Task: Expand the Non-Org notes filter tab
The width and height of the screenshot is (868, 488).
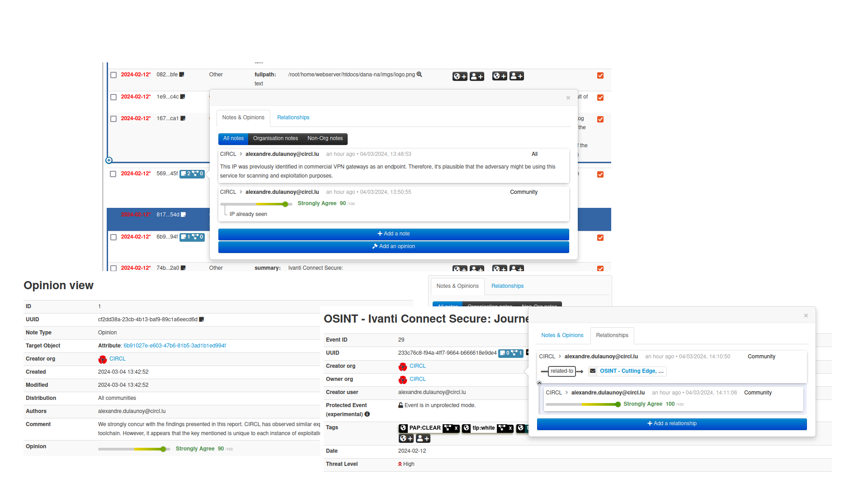Action: [x=324, y=138]
